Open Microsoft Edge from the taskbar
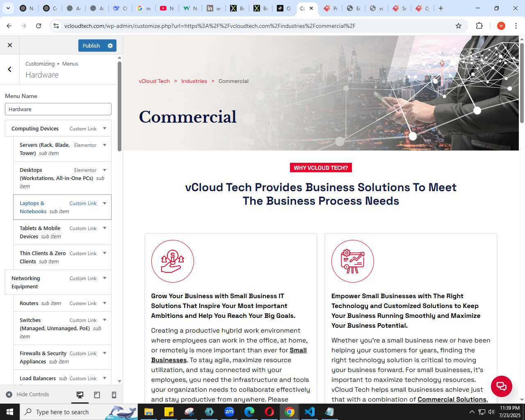Image resolution: width=525 pixels, height=420 pixels. (249, 412)
